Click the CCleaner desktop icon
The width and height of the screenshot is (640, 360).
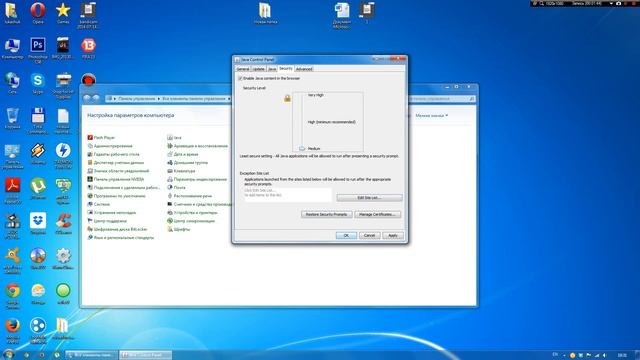click(x=63, y=221)
